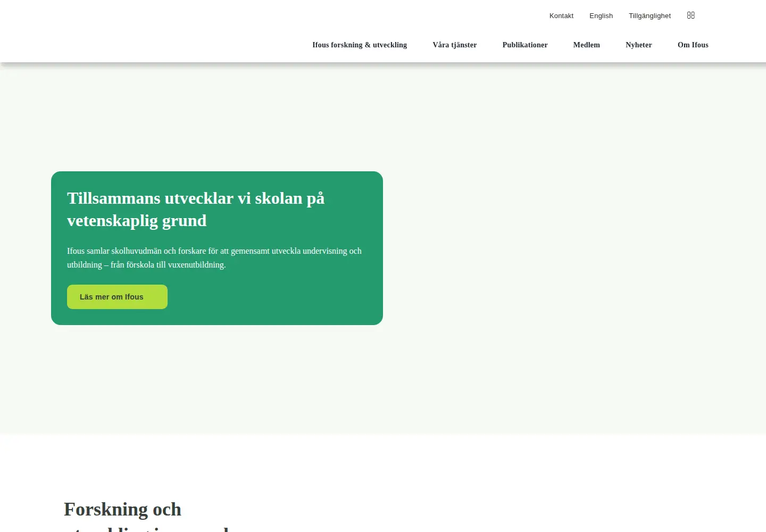Open the Kontakt link
The height and width of the screenshot is (532, 766).
tap(561, 16)
